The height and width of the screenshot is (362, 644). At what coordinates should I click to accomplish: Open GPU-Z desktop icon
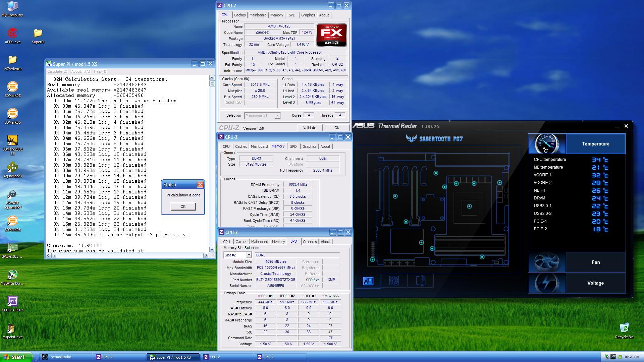point(12,250)
